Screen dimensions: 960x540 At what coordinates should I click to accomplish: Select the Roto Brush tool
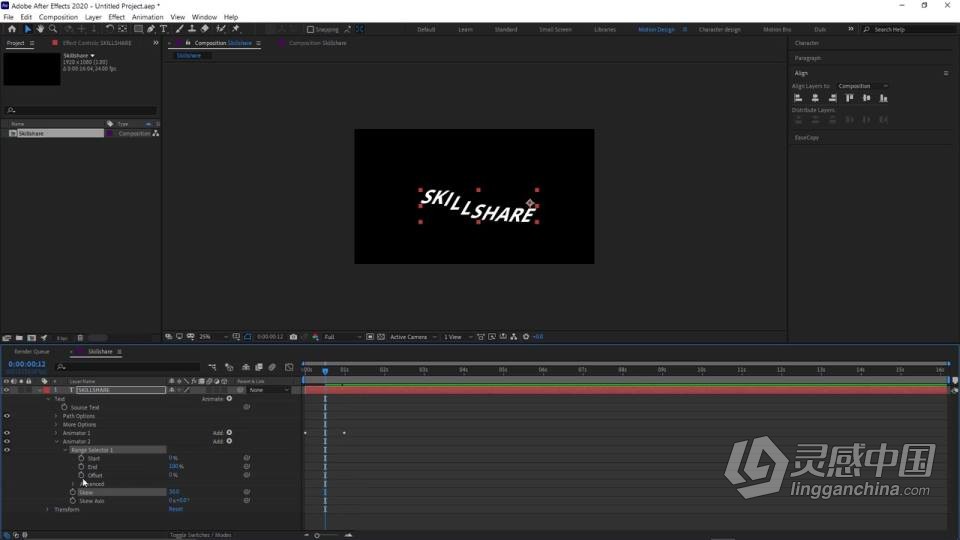click(220, 29)
